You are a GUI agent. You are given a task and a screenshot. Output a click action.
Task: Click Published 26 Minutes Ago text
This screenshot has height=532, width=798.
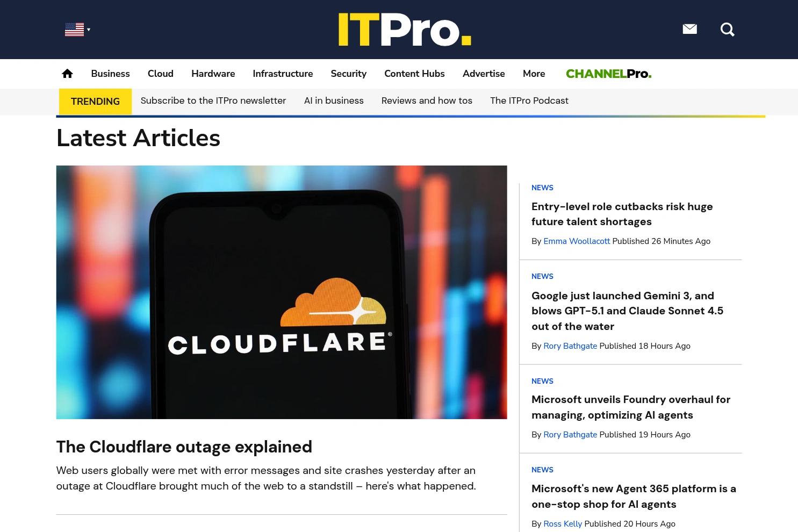tap(661, 241)
